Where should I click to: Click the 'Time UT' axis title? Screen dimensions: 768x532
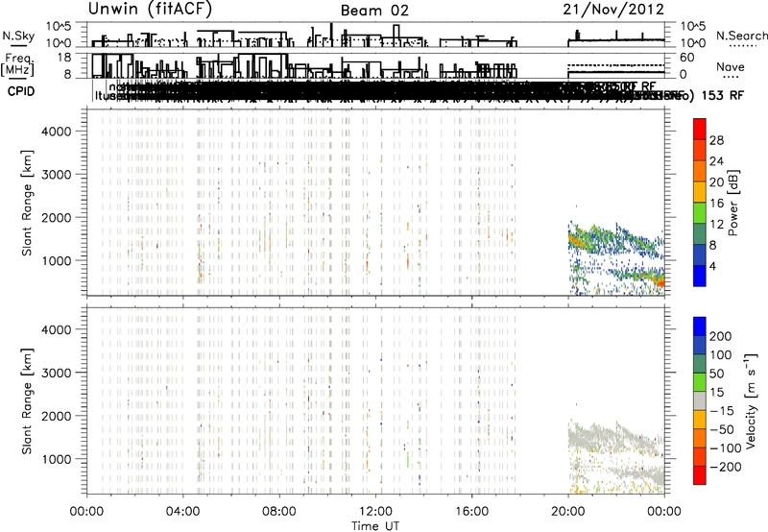[375, 526]
